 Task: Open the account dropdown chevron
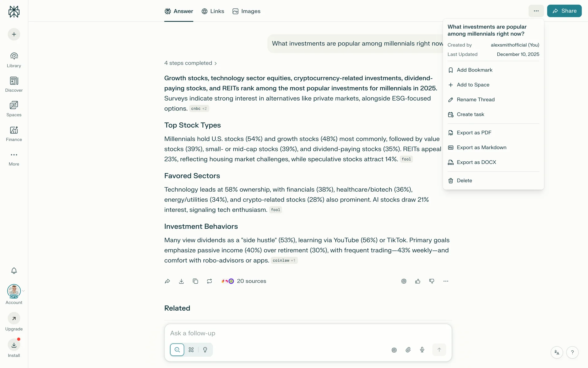click(24, 291)
